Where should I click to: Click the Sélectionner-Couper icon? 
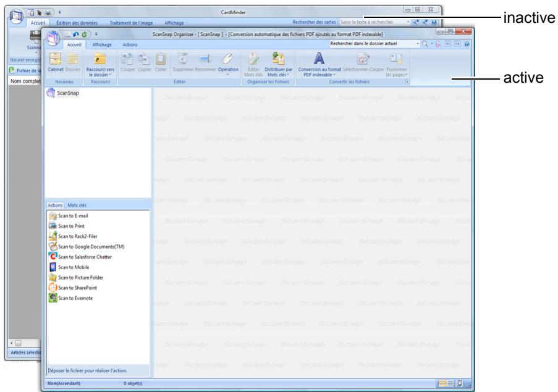tap(363, 59)
